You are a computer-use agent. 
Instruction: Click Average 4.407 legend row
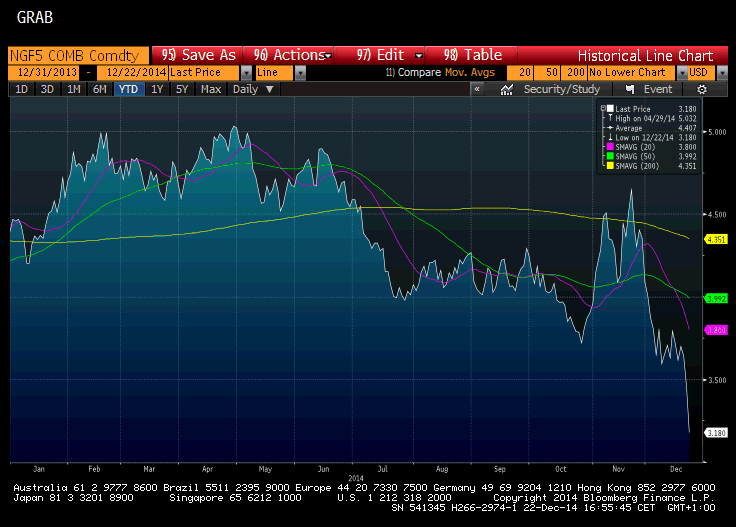(652, 128)
